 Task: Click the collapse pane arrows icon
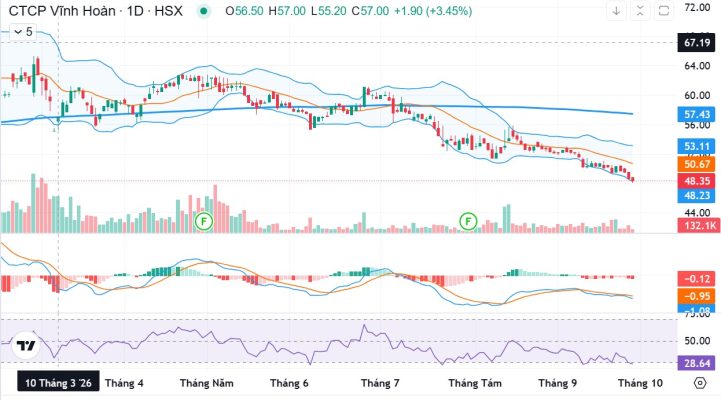pyautogui.click(x=640, y=11)
